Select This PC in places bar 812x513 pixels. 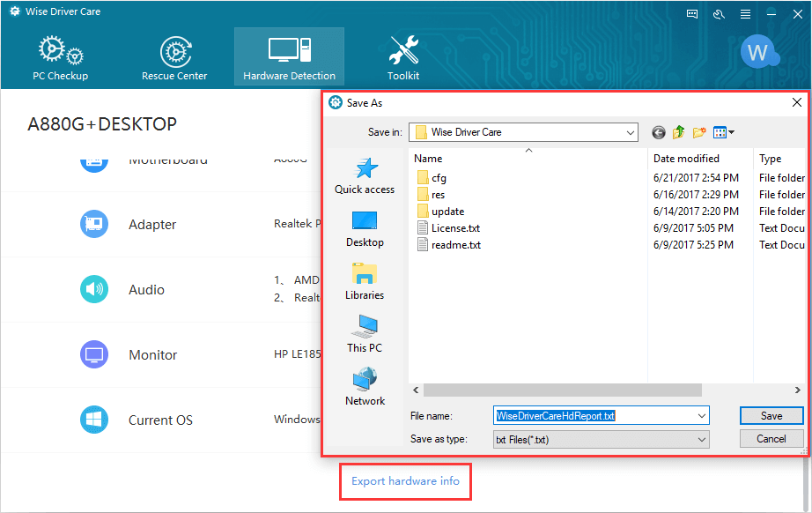point(365,335)
